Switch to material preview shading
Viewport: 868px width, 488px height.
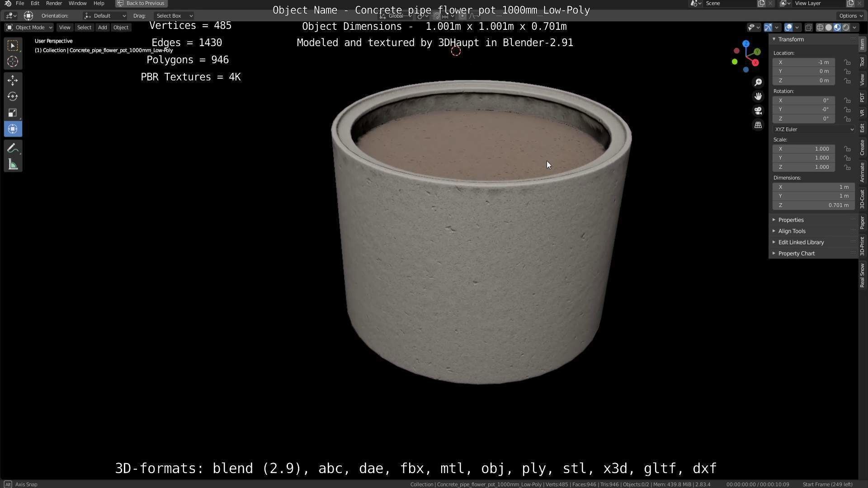pyautogui.click(x=837, y=28)
